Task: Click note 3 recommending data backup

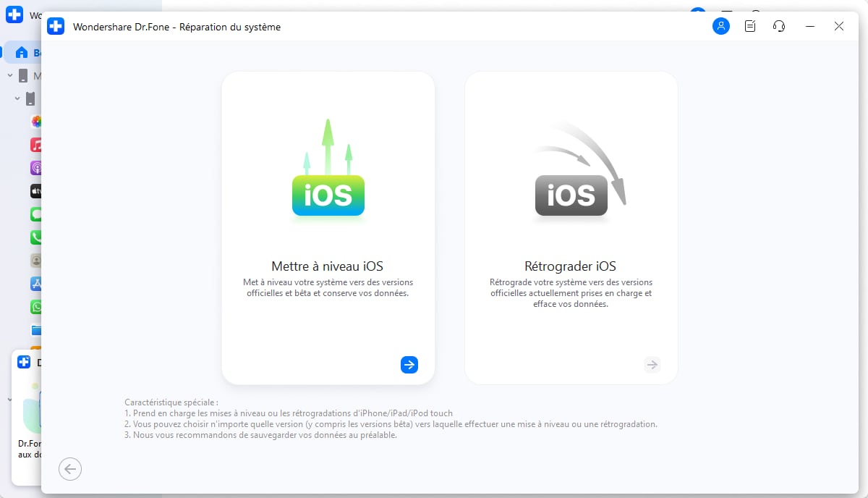Action: pyautogui.click(x=260, y=435)
